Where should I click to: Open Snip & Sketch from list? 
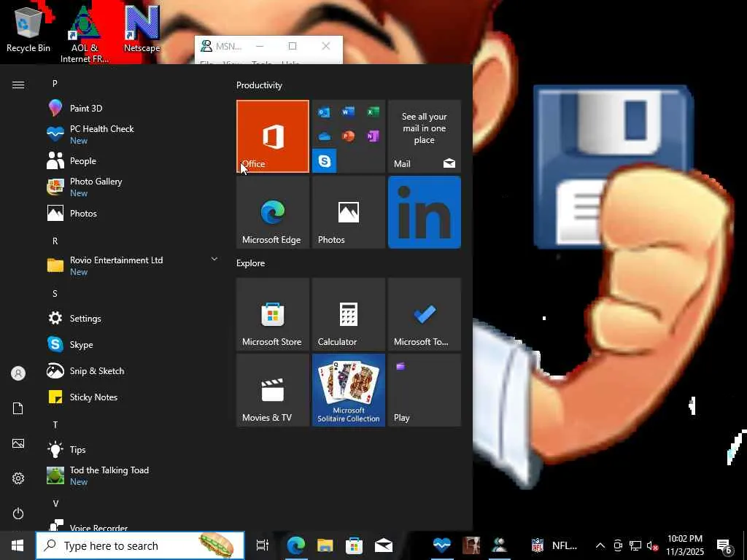[x=96, y=371]
